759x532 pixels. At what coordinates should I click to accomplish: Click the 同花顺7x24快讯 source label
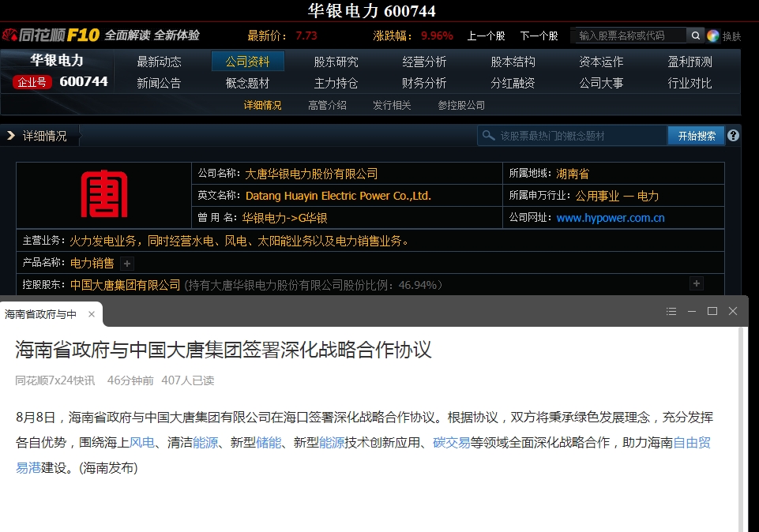(x=54, y=380)
